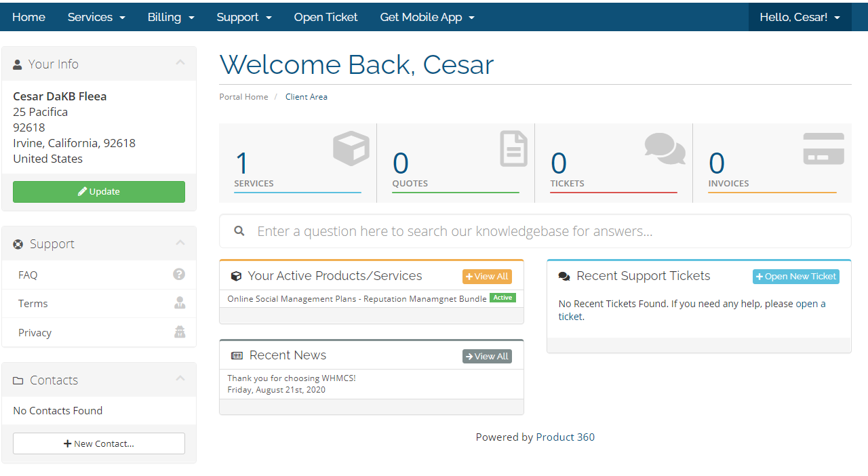This screenshot has height=476, width=868.
Task: Click the user icon beside Your Info
Action: click(x=18, y=64)
